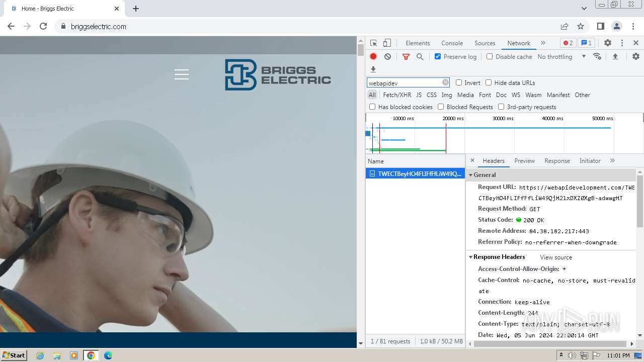Image resolution: width=644 pixels, height=362 pixels.
Task: Filter requests by Fetch/XHR
Action: 397,95
